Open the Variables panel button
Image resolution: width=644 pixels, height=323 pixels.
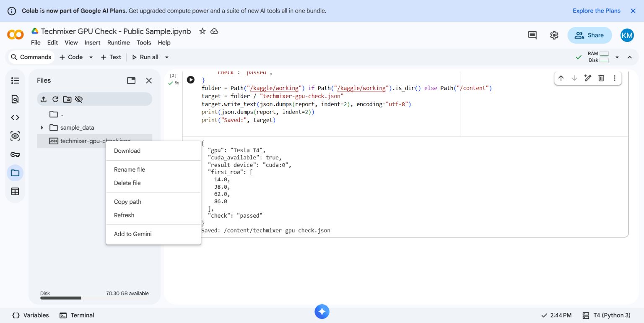pos(31,315)
